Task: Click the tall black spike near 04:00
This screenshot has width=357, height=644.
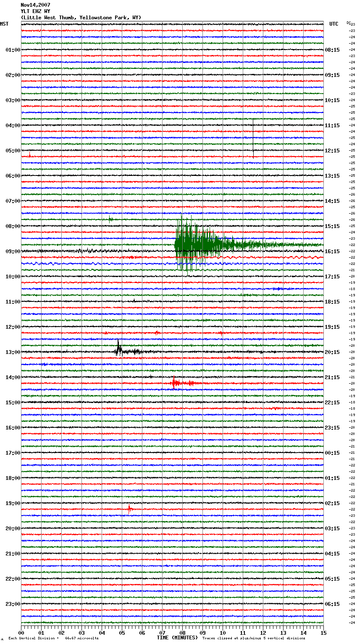Action: 253,138
